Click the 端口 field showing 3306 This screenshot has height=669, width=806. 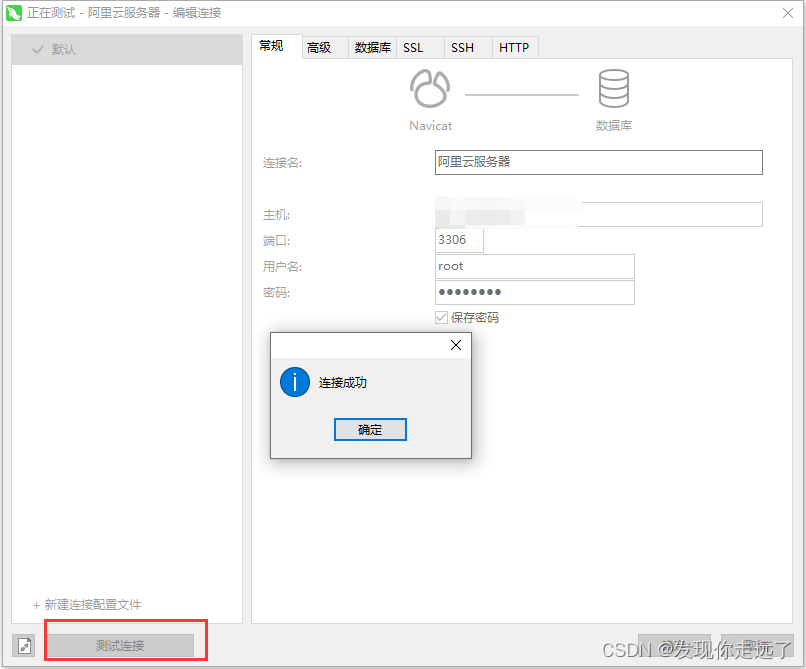pyautogui.click(x=459, y=240)
